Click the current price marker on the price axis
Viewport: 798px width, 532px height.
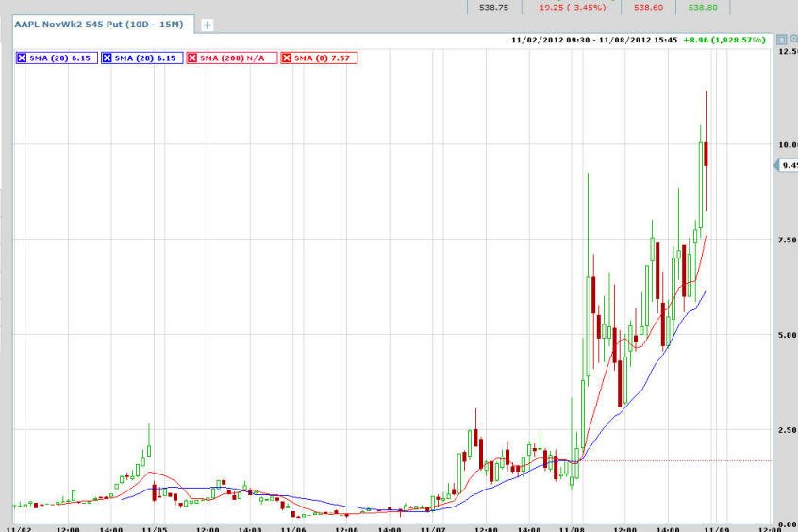[x=787, y=165]
